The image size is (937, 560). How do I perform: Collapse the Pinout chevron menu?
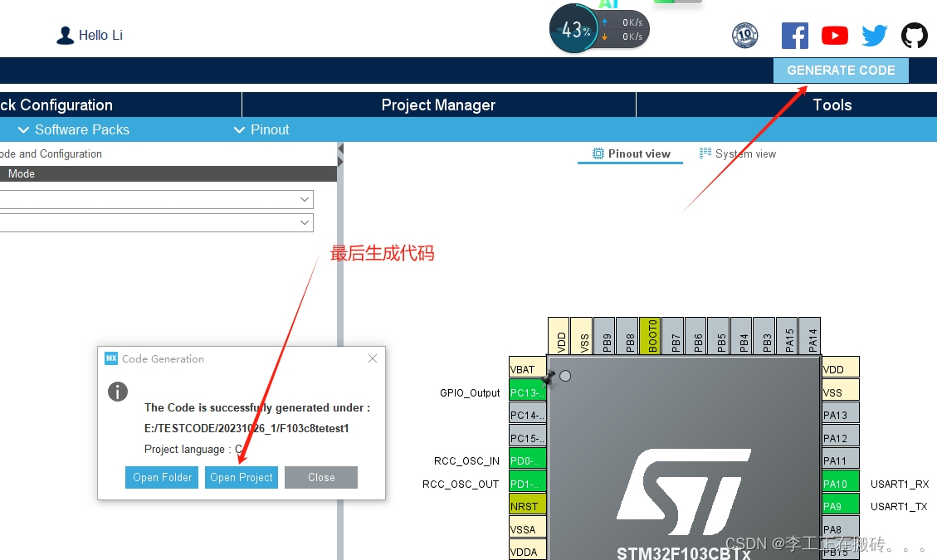[239, 129]
